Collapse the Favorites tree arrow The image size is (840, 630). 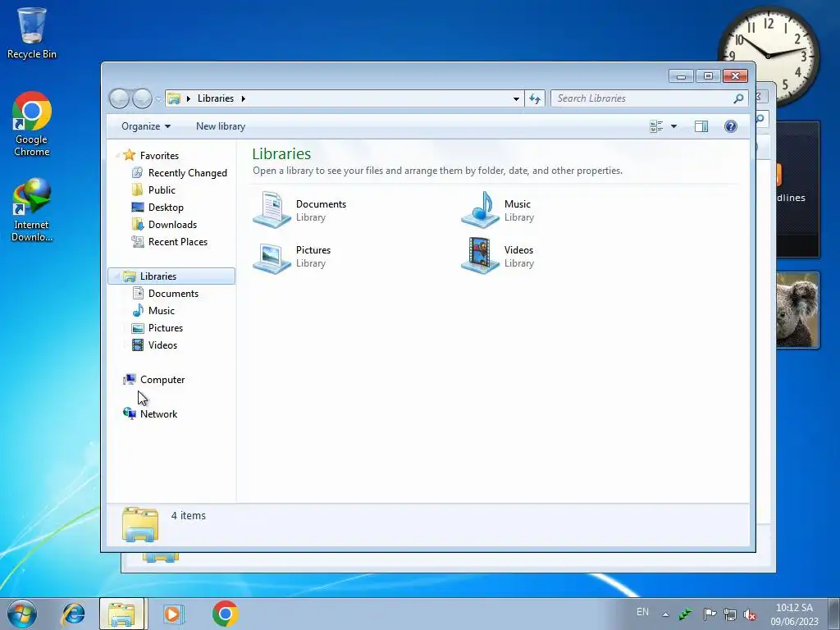tap(117, 155)
